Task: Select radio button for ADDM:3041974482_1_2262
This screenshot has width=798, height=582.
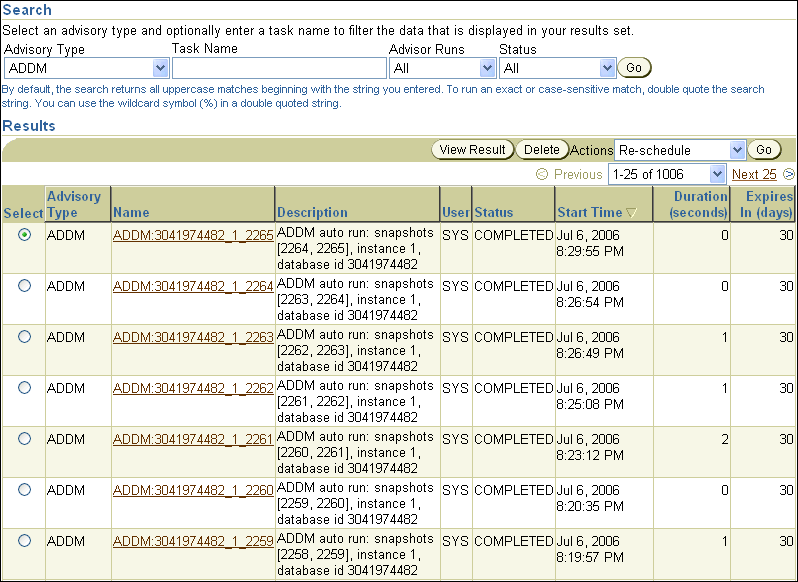Action: [24, 388]
